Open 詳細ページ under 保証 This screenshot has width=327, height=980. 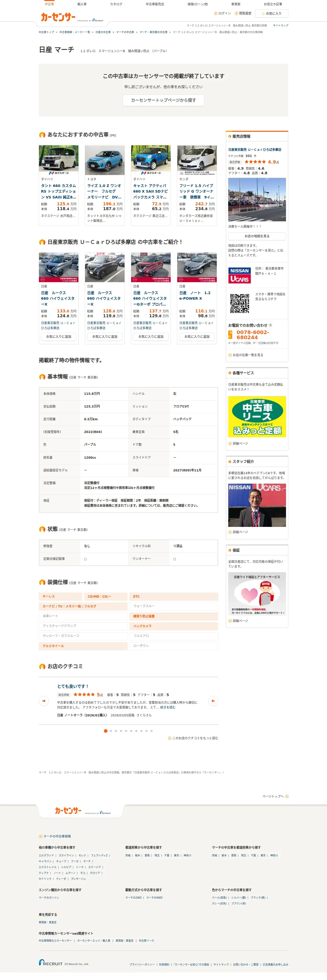pyautogui.click(x=238, y=621)
